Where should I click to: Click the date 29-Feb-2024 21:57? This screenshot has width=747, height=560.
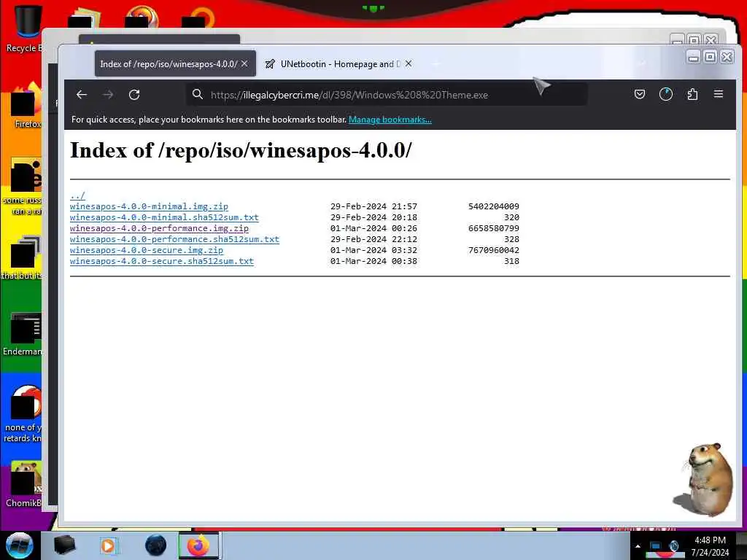tap(373, 206)
